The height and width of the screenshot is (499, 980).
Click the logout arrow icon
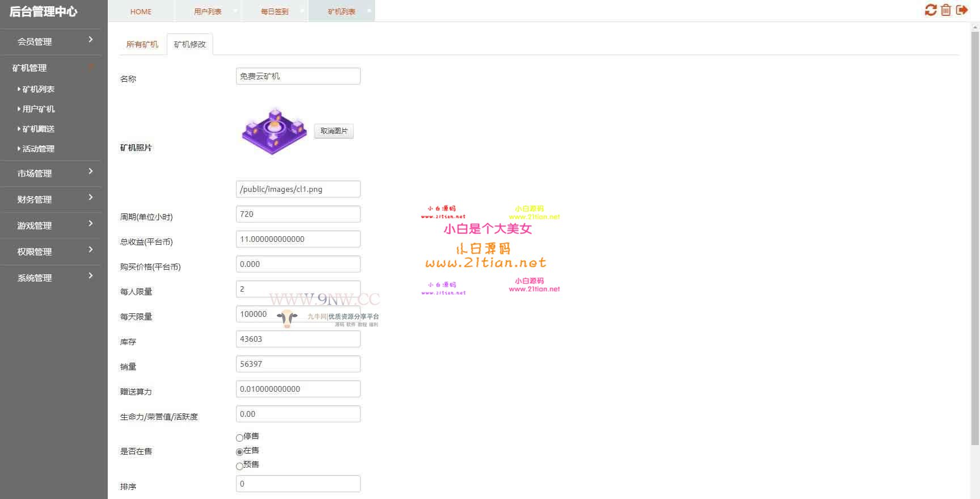962,10
